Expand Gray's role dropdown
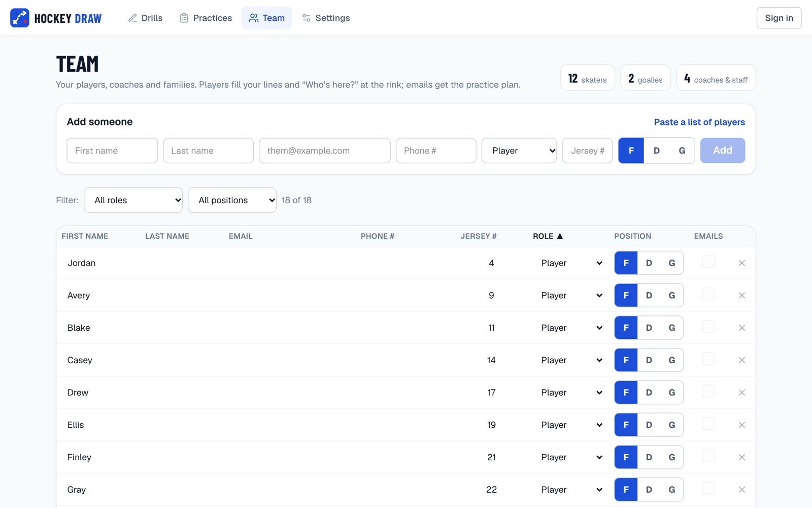The image size is (812, 508). [x=570, y=490]
